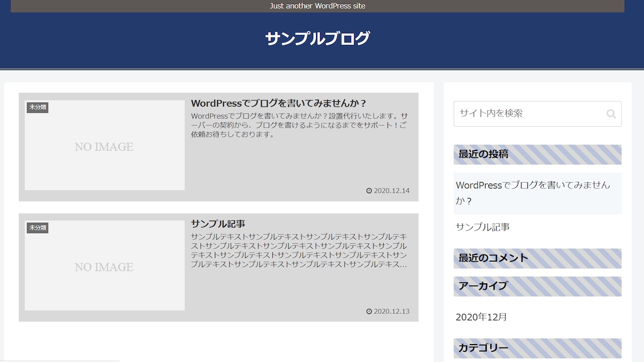
Task: Open the 2020年12月 archive link
Action: tap(481, 317)
